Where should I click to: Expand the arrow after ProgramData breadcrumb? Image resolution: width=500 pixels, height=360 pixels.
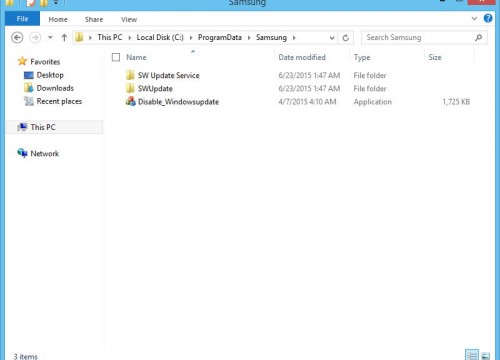point(249,38)
